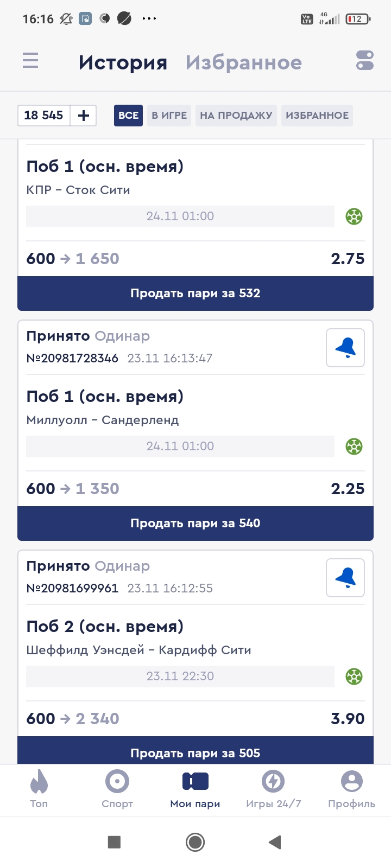Image resolution: width=391 pixels, height=868 pixels.
Task: Tap the football icon for КПР – Сток Сити
Action: pos(354,216)
